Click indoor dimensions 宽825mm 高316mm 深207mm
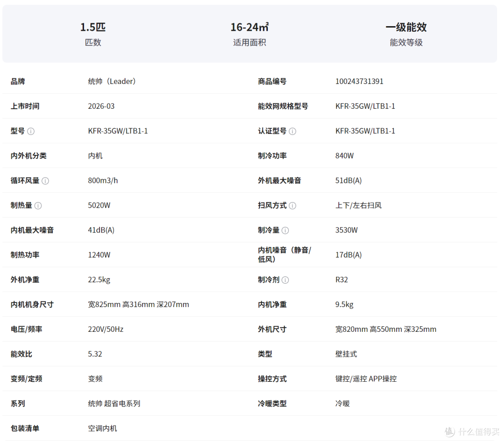The width and height of the screenshot is (504, 442). (139, 304)
